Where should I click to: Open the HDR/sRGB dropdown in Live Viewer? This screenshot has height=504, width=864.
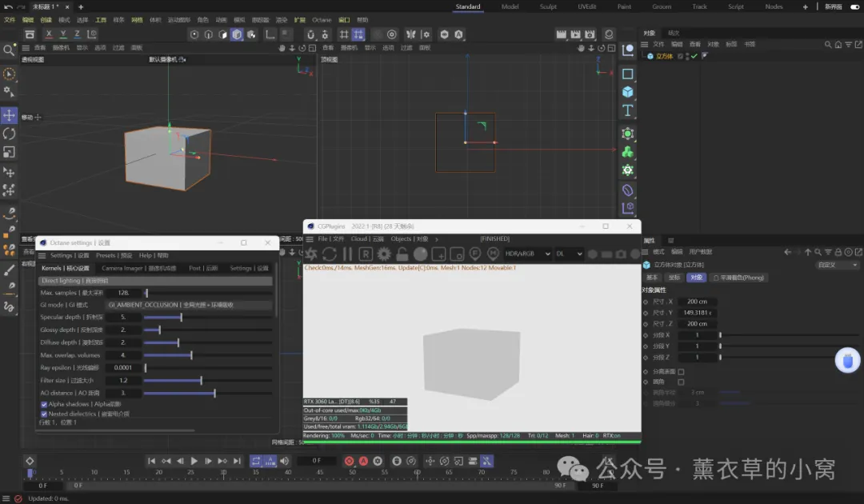coord(527,254)
